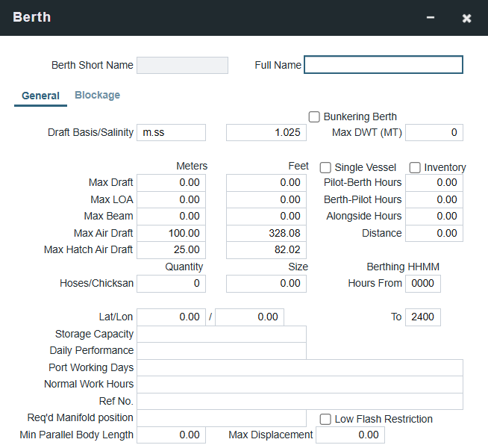Close the Berth dialog window

[466, 18]
